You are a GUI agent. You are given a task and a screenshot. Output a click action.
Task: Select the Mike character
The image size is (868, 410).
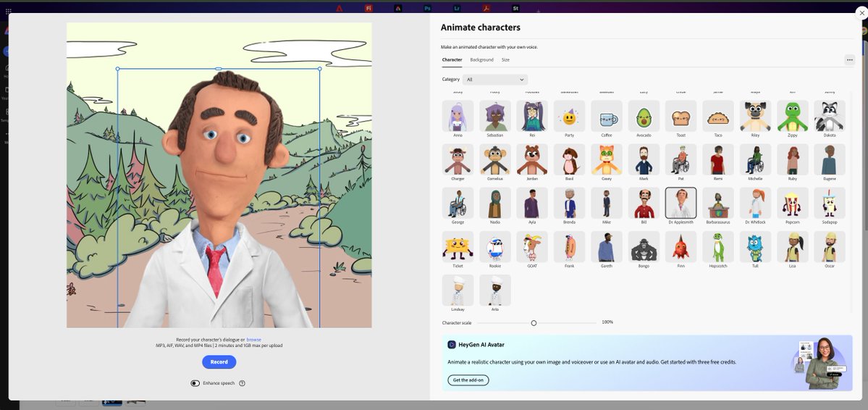pyautogui.click(x=607, y=203)
